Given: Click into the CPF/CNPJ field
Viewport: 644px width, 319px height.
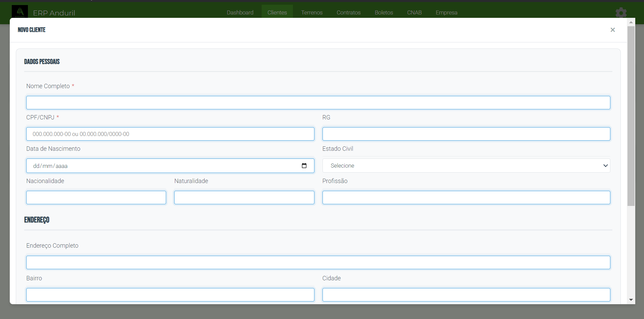Looking at the screenshot, I should click(x=170, y=134).
